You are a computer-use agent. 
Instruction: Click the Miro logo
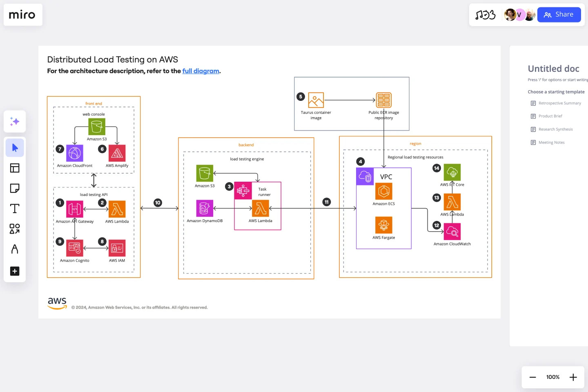tap(22, 15)
